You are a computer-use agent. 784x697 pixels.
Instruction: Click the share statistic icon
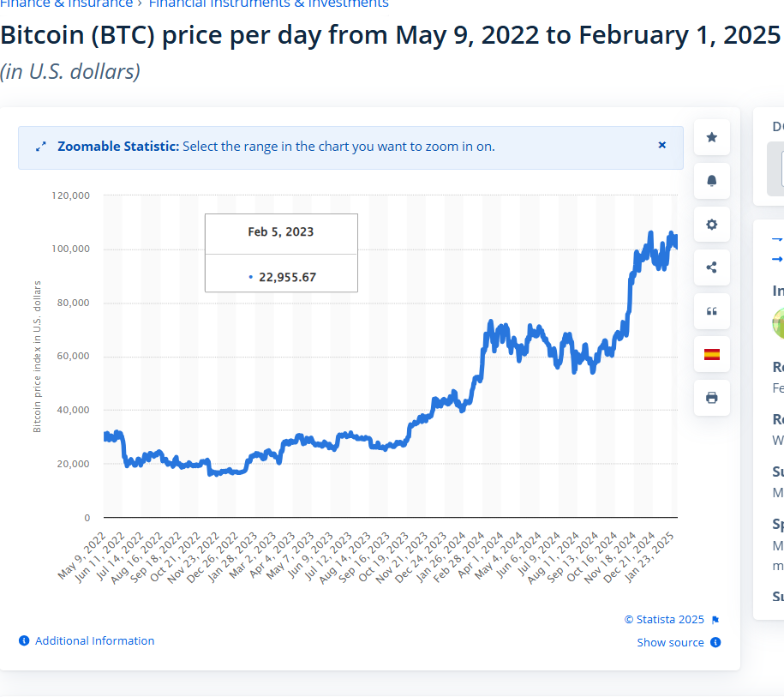711,267
